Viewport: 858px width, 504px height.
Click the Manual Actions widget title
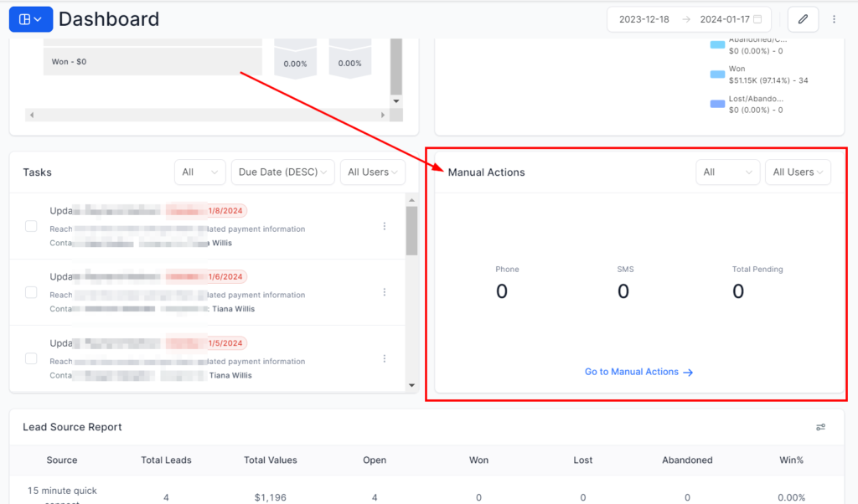coord(487,172)
